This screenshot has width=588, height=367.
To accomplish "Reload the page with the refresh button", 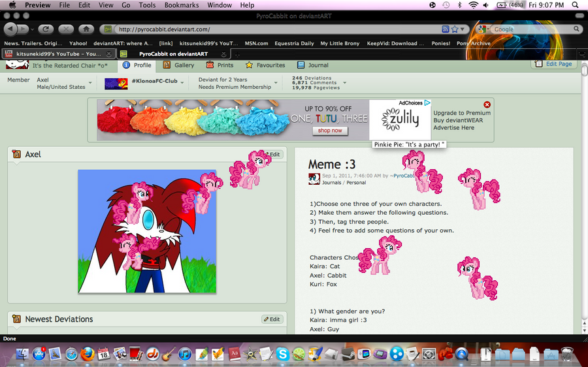I will click(x=46, y=29).
